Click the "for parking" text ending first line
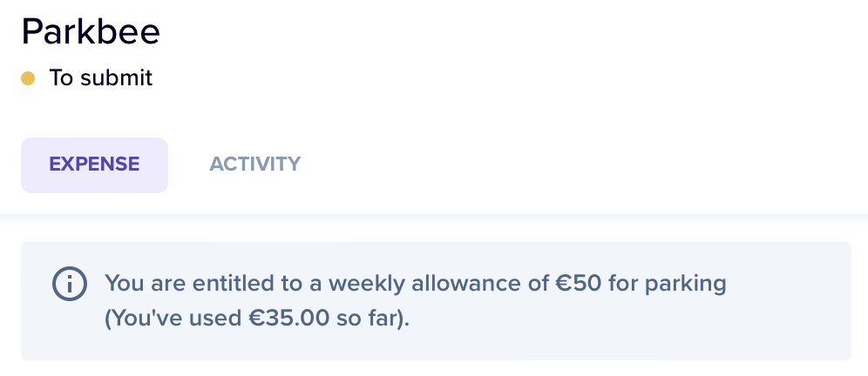Image resolution: width=868 pixels, height=376 pixels. [x=667, y=285]
